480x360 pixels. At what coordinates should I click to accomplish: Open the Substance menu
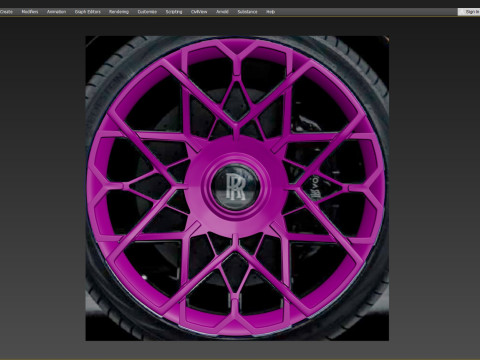(247, 12)
